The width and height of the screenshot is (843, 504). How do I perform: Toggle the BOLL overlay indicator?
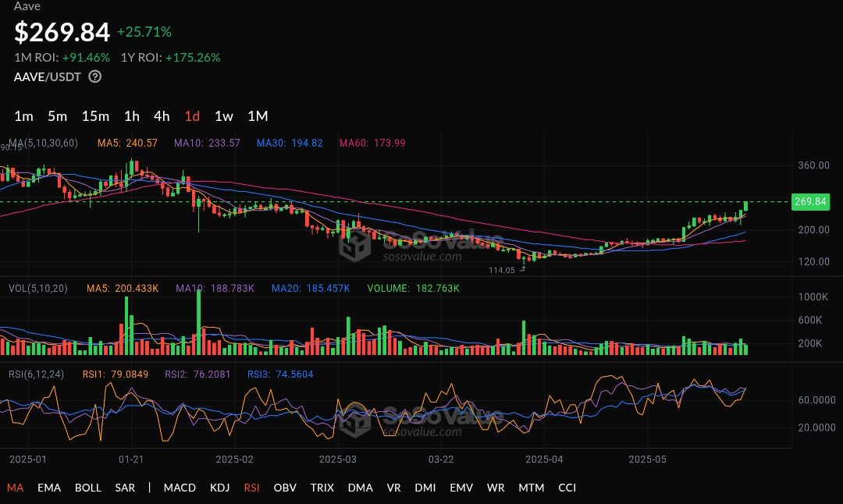pyautogui.click(x=88, y=488)
